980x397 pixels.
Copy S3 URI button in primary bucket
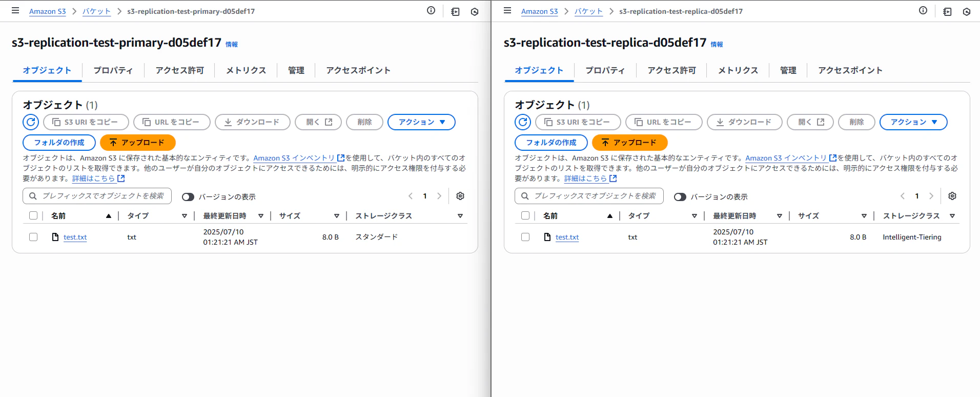tap(86, 122)
